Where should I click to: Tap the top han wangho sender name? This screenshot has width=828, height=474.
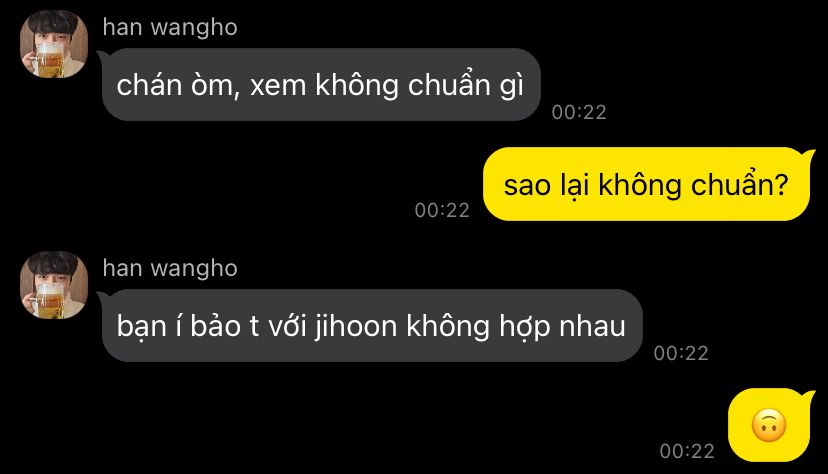pyautogui.click(x=170, y=27)
